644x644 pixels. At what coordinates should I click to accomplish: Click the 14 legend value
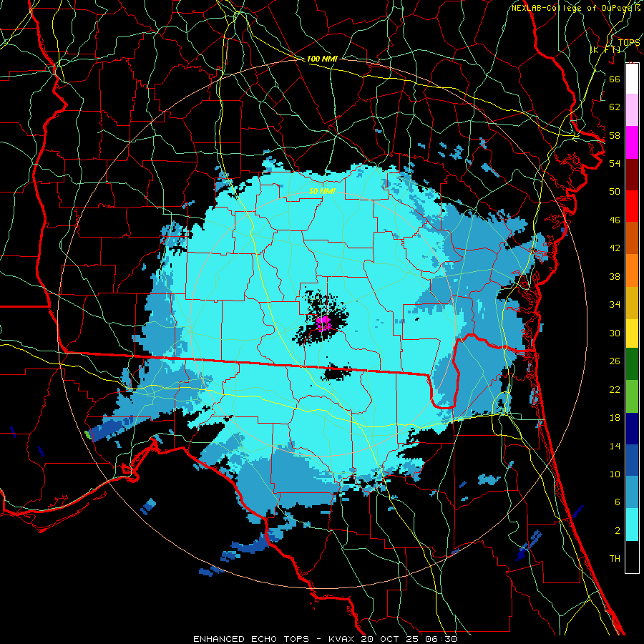coord(615,447)
